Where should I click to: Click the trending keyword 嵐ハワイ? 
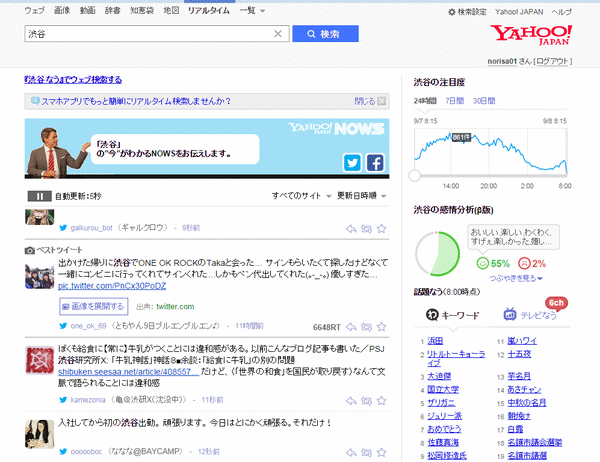(x=522, y=341)
